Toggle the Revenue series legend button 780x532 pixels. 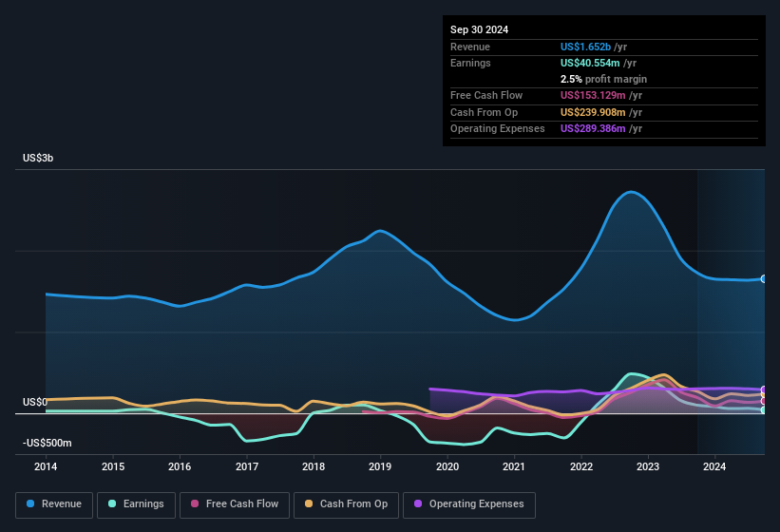pos(54,504)
